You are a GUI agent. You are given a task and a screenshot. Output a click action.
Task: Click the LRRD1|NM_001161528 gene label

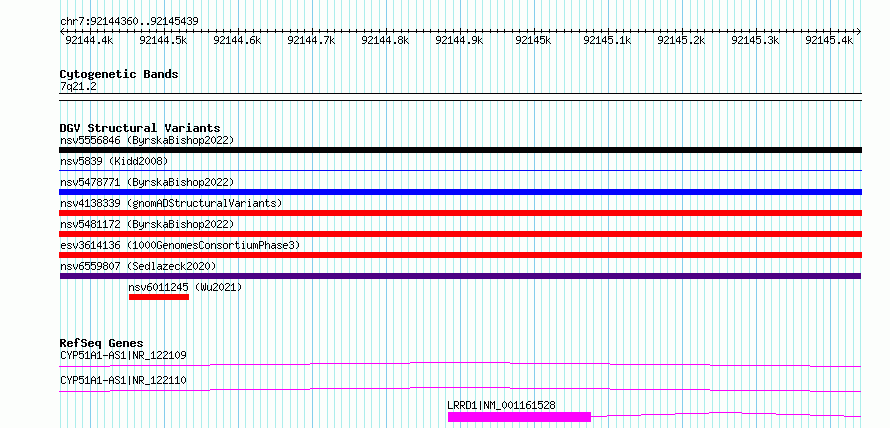(x=501, y=405)
